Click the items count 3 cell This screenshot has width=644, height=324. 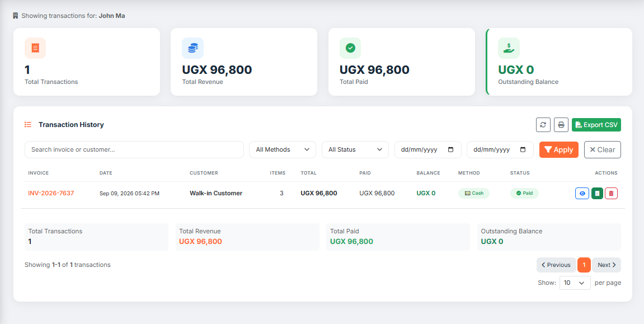pos(281,193)
